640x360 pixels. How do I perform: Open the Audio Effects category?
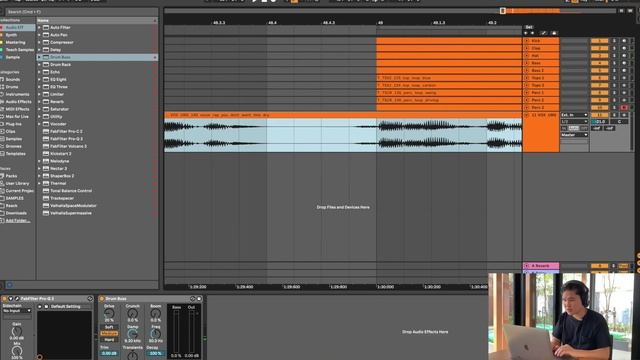(x=18, y=102)
